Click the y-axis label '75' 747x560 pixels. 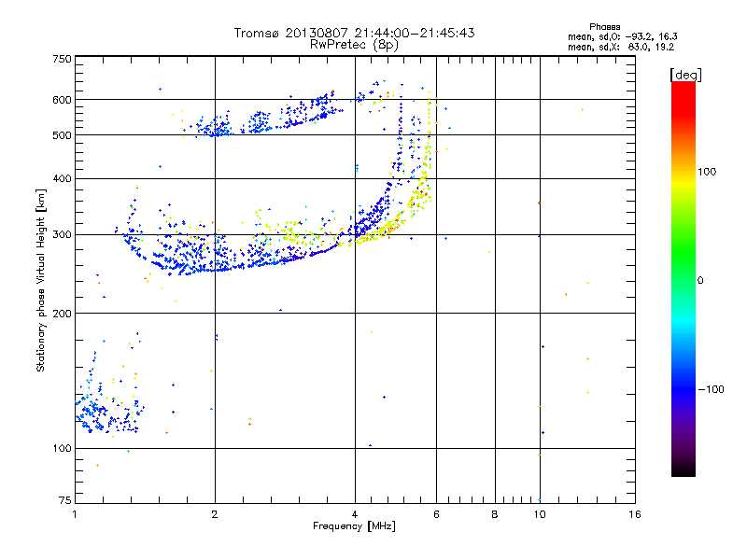(x=65, y=500)
